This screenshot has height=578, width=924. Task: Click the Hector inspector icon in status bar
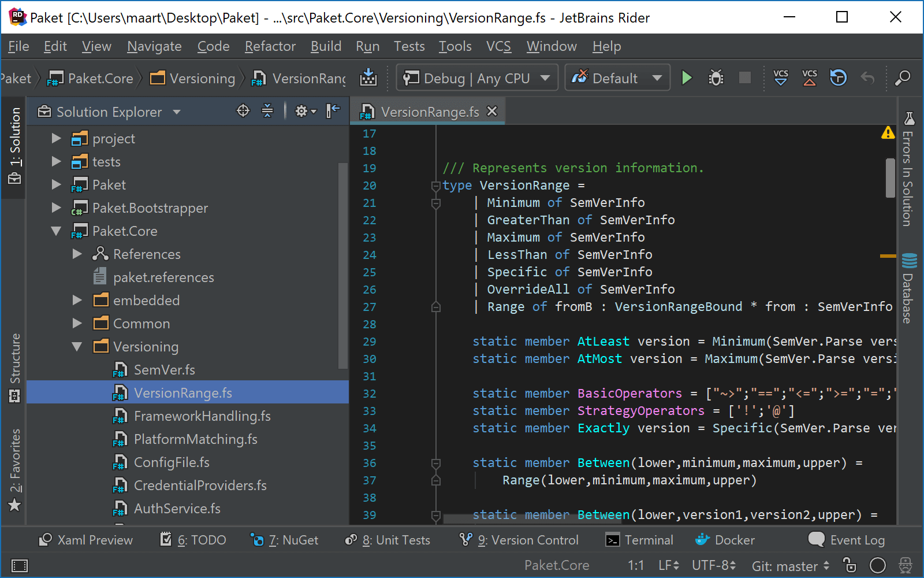pyautogui.click(x=906, y=565)
